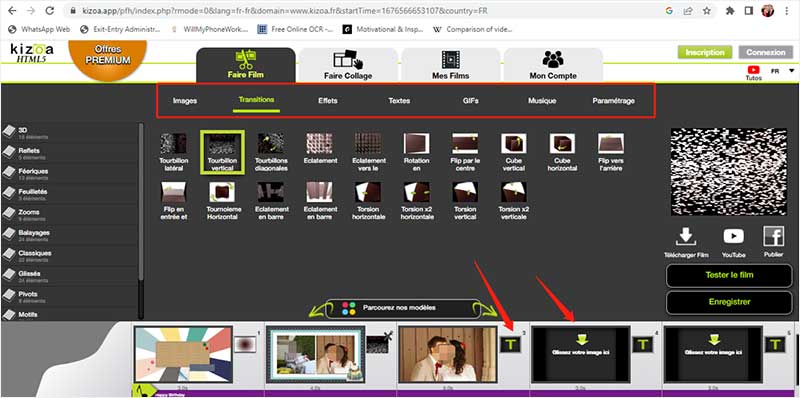Viewport: 800px width, 398px height.
Task: Open the WhatsApp Web bookmark
Action: click(39, 29)
